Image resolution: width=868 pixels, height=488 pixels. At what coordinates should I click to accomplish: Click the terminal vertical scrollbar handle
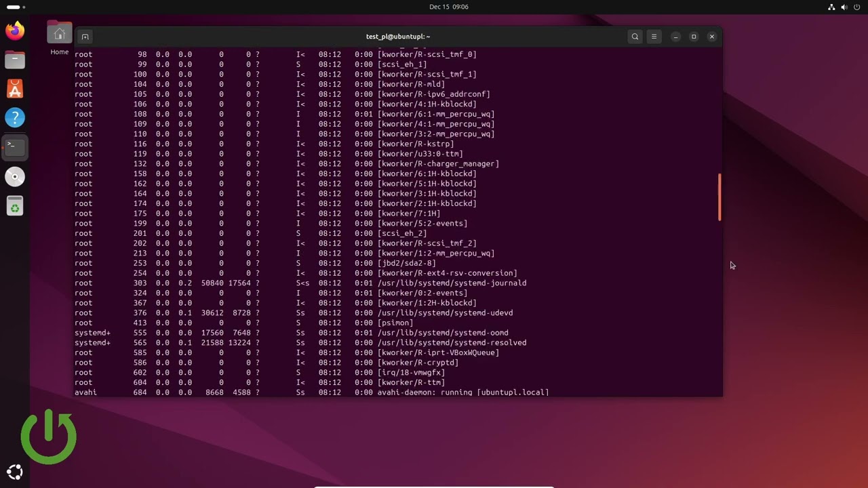(719, 197)
